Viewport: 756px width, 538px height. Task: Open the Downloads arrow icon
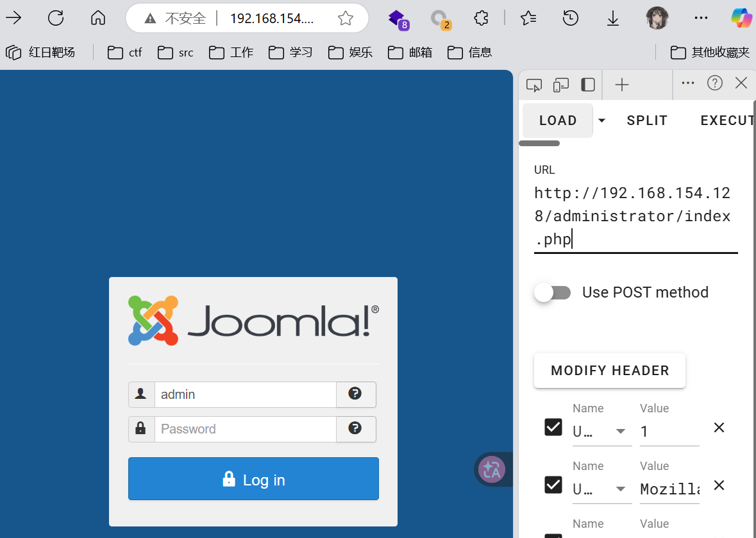(x=613, y=19)
